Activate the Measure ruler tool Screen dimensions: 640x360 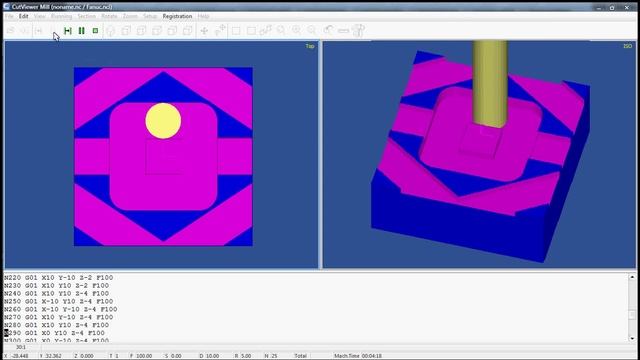(x=343, y=31)
